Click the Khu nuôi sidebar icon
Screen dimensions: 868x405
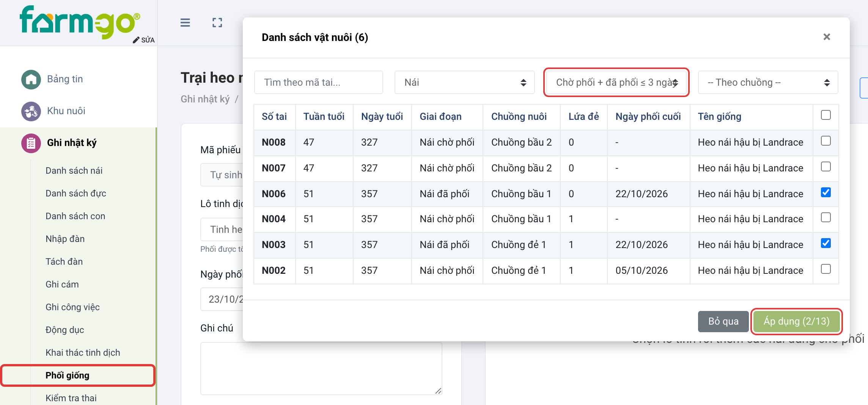pos(31,111)
